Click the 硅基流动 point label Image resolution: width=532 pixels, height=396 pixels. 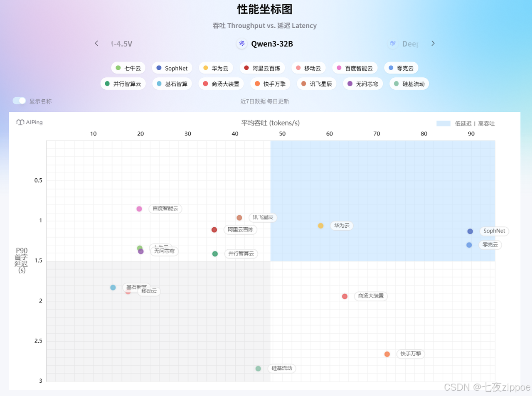click(x=282, y=368)
